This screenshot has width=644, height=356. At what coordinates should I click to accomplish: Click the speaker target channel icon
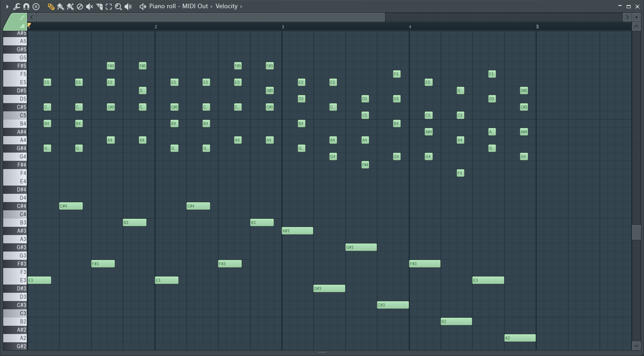[143, 6]
